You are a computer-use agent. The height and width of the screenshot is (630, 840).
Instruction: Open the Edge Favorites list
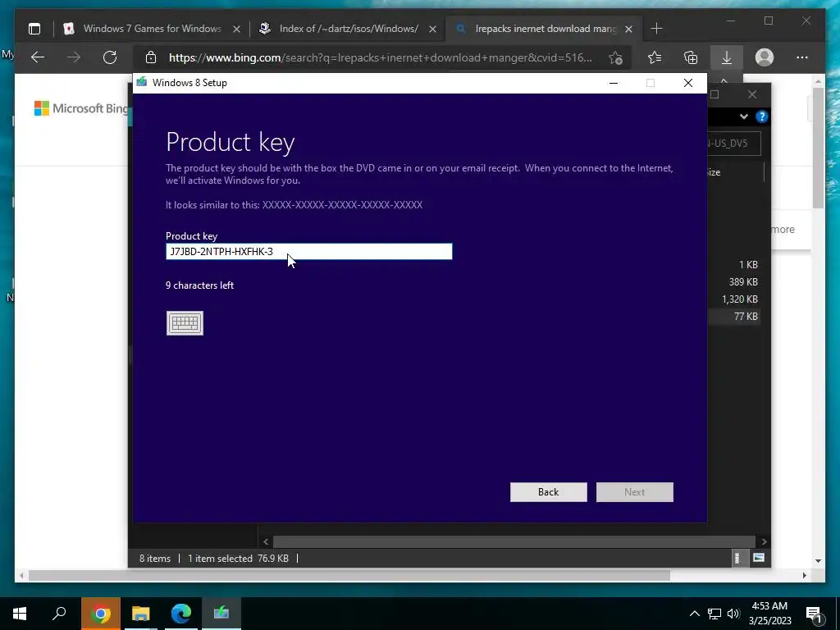tap(654, 57)
